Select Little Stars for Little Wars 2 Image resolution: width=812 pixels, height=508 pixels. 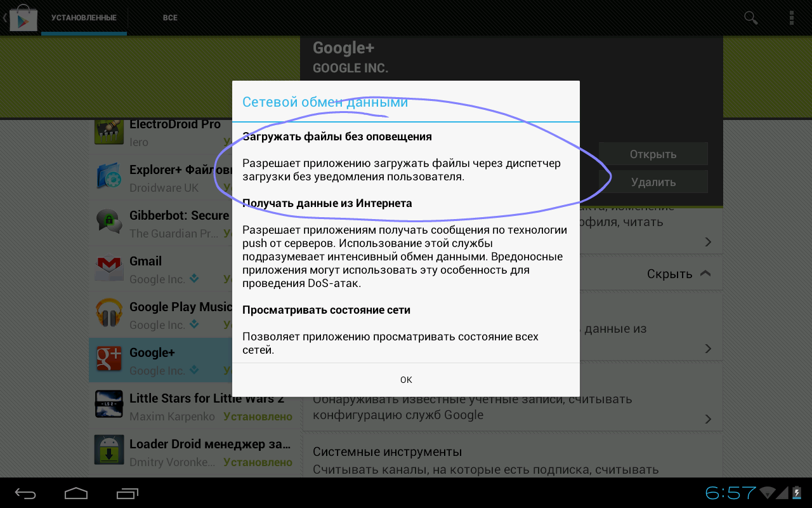(x=194, y=406)
